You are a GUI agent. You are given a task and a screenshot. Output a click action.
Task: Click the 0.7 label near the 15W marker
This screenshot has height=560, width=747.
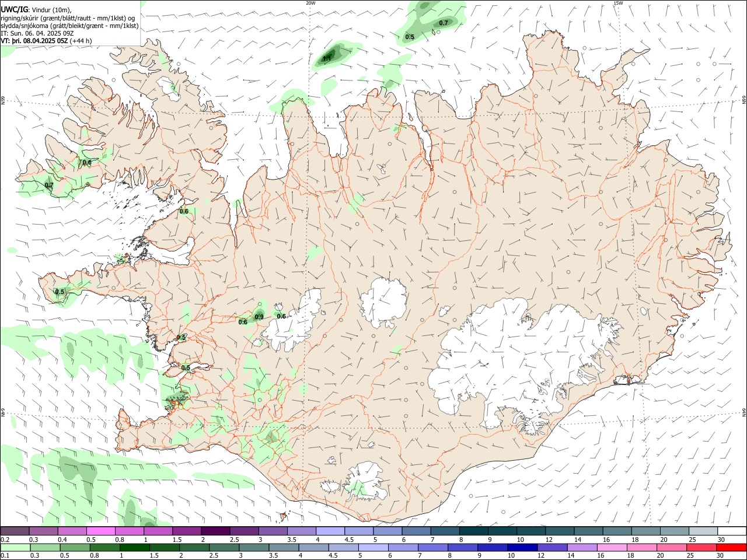point(444,23)
